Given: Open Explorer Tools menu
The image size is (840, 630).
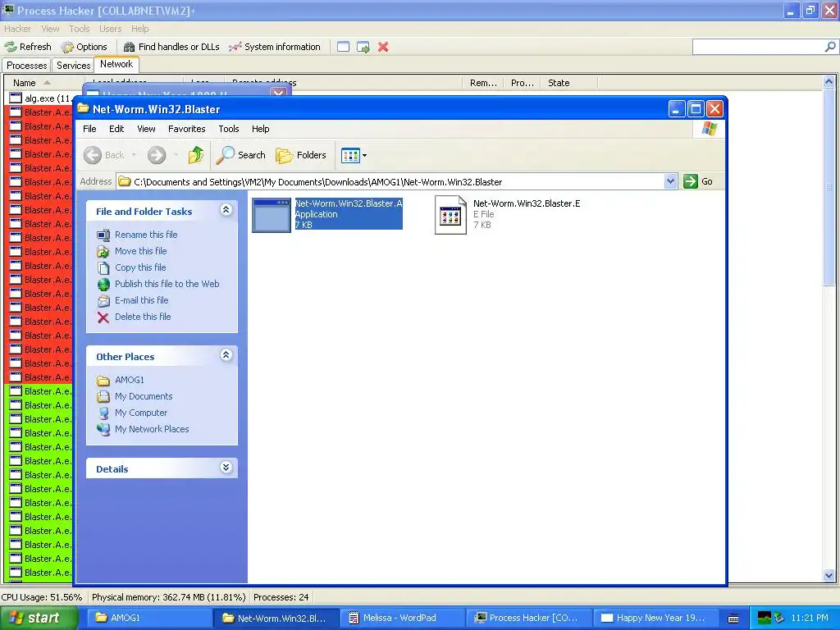Looking at the screenshot, I should point(228,129).
